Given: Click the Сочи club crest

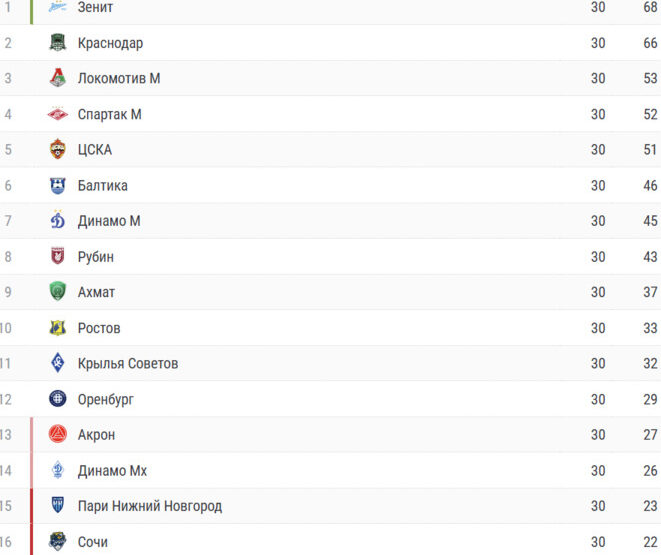Looking at the screenshot, I should pyautogui.click(x=58, y=542).
